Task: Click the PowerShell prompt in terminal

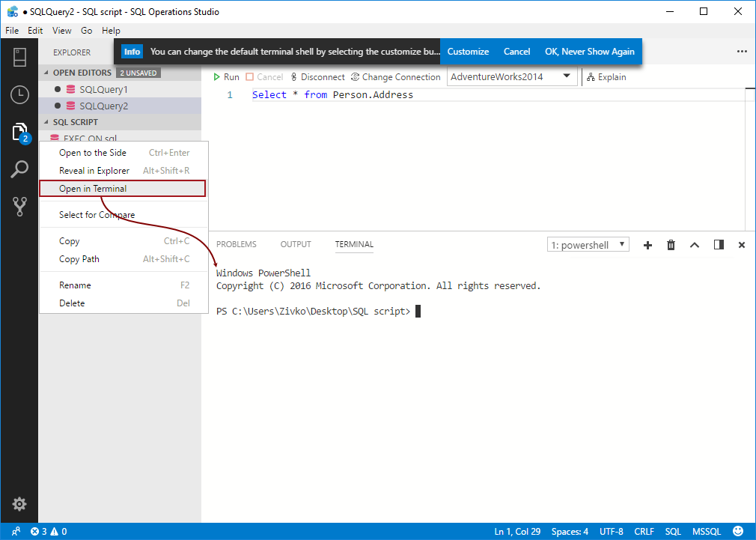Action: [313, 312]
